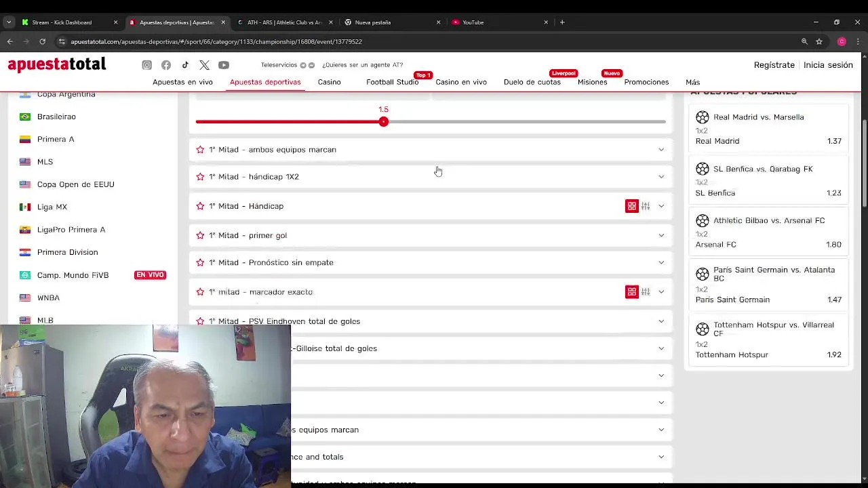
Task: Expand 1° mitad - marcador exacto chevron
Action: [x=661, y=292]
